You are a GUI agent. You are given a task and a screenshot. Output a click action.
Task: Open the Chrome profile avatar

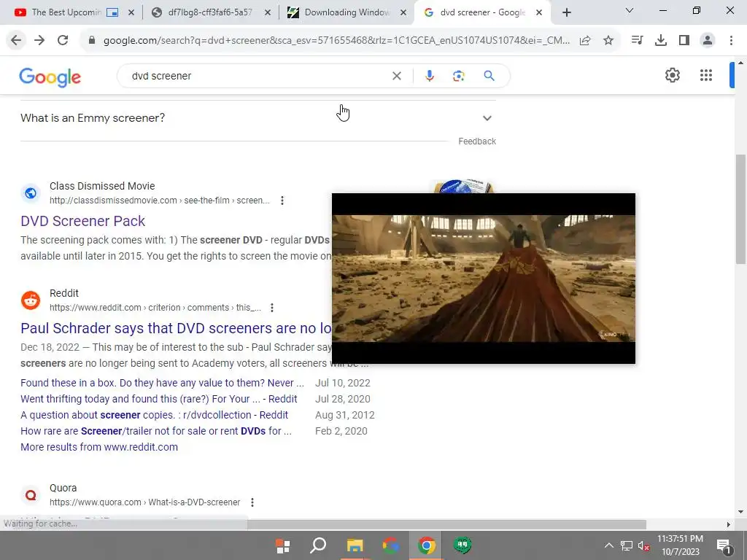708,41
